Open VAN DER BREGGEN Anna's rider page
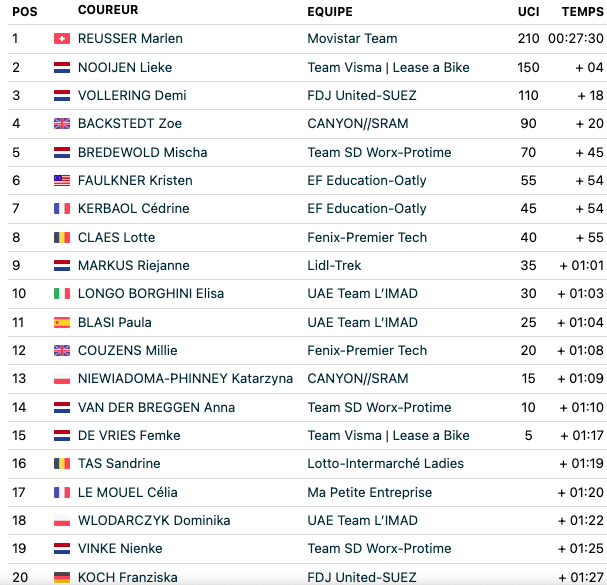The width and height of the screenshot is (607, 585). 156,407
